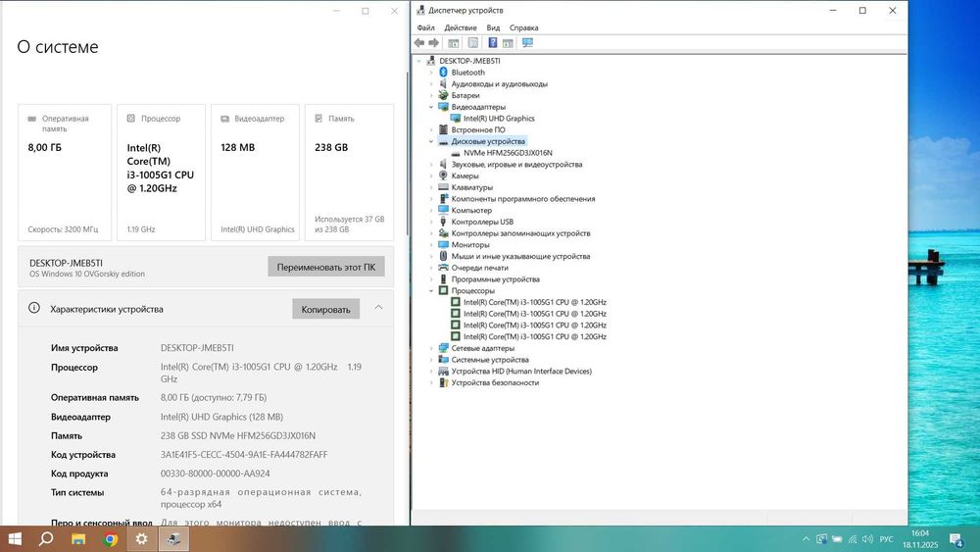Expand the Bluetooth node
980x552 pixels.
430,73
